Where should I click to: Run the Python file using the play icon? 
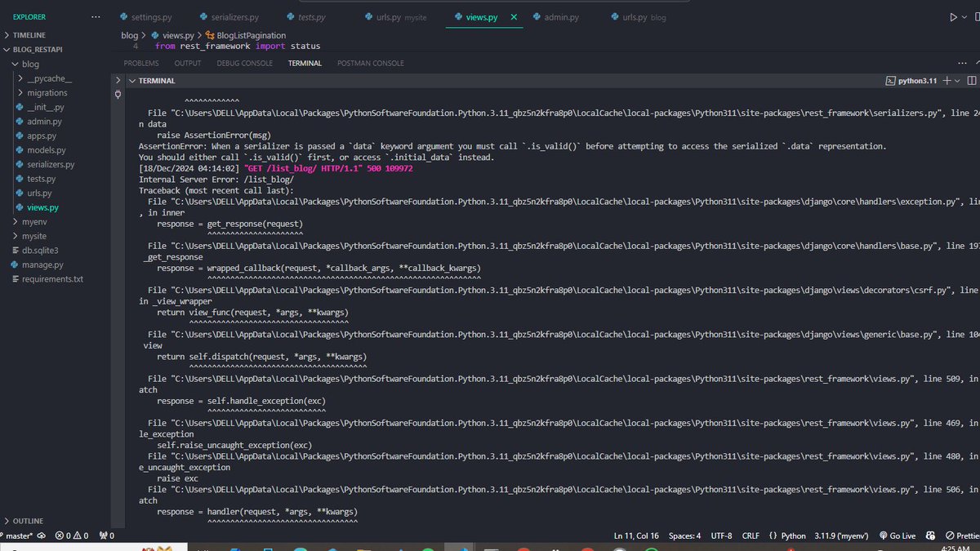pos(954,16)
